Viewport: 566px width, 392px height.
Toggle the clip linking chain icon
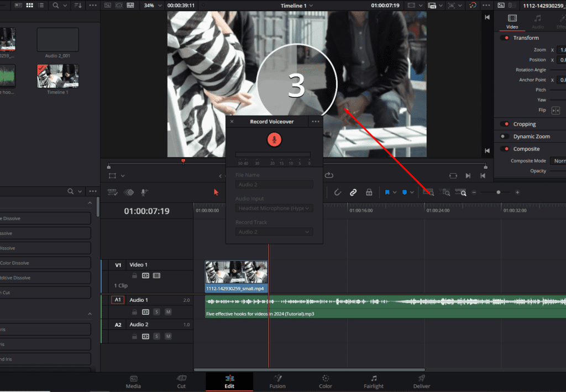click(353, 192)
